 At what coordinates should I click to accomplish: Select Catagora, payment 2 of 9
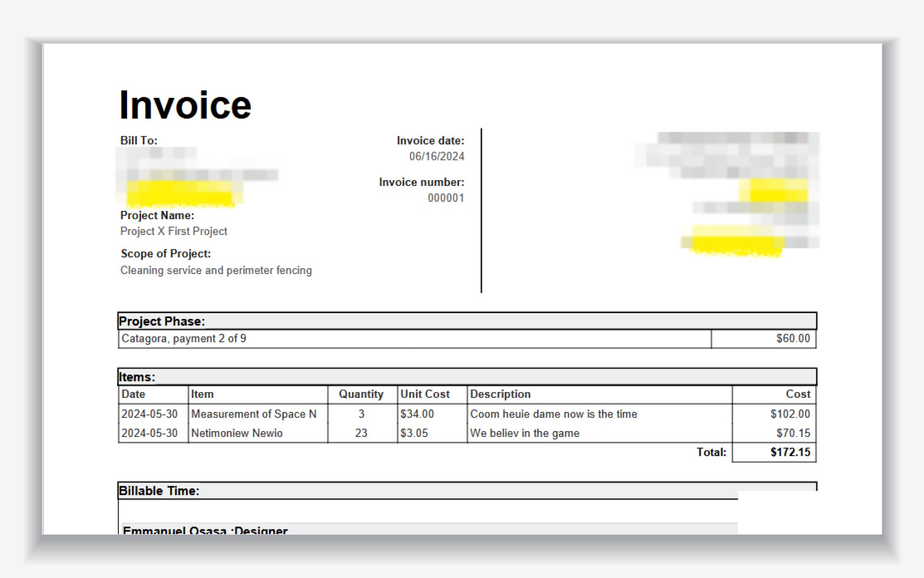(x=184, y=339)
